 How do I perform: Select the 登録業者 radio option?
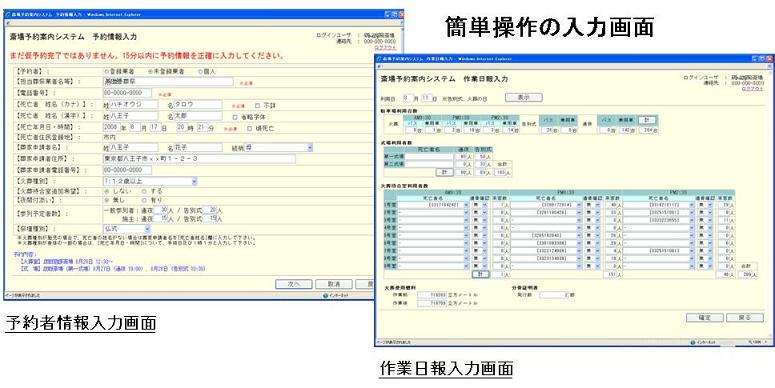107,72
